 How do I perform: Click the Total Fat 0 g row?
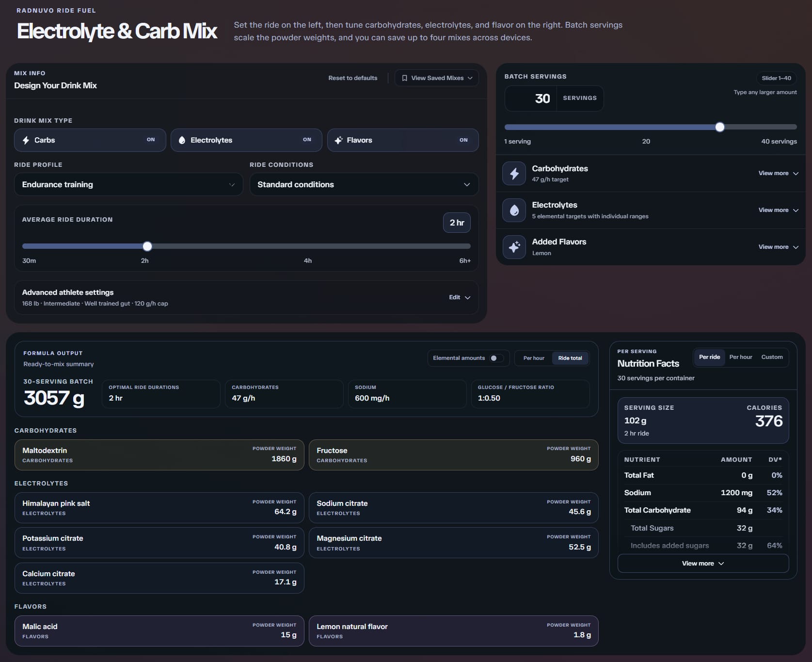coord(703,475)
